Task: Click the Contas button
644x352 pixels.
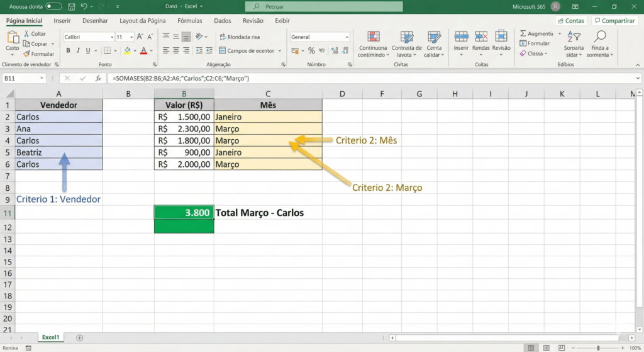Action: point(571,21)
